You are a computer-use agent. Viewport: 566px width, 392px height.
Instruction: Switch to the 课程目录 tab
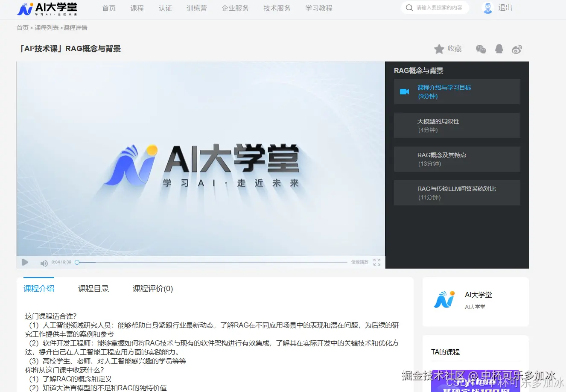tap(93, 288)
